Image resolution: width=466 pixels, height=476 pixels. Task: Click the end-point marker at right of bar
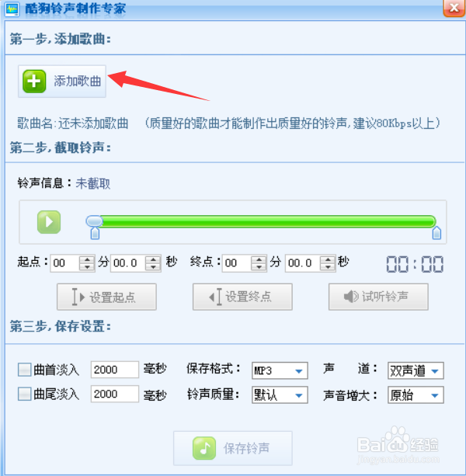[x=436, y=232]
